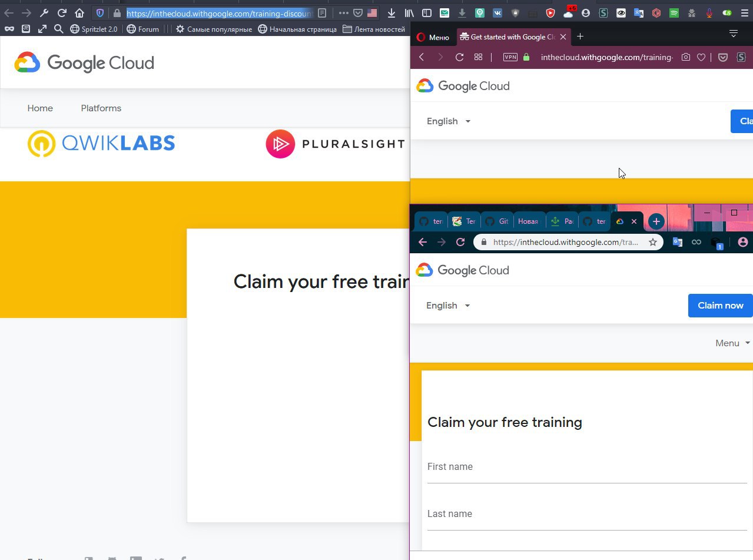Image resolution: width=753 pixels, height=560 pixels.
Task: Open Chrome profile avatar icon
Action: (742, 242)
